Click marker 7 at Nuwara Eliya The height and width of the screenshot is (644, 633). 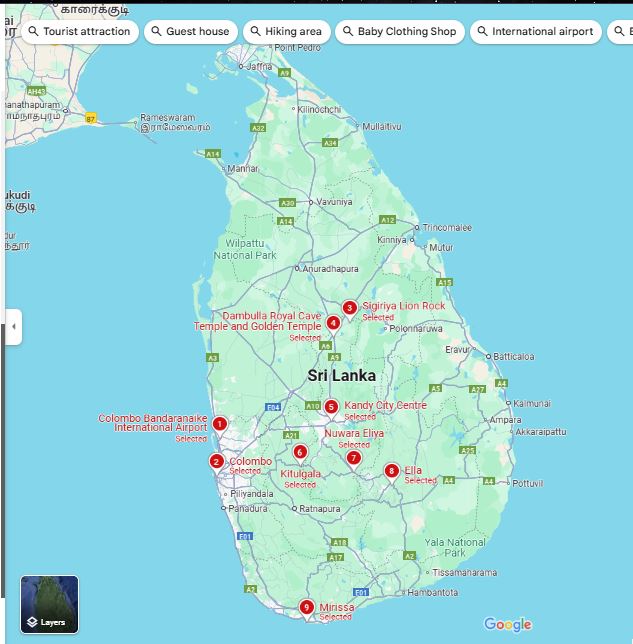353,458
